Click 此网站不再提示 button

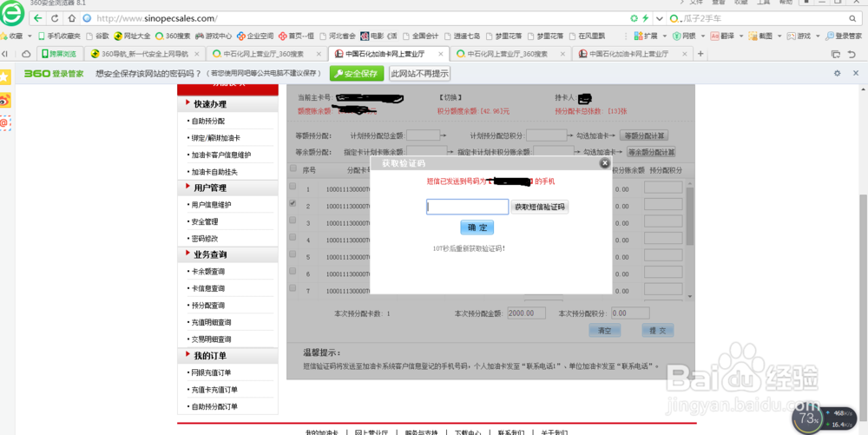click(x=419, y=74)
